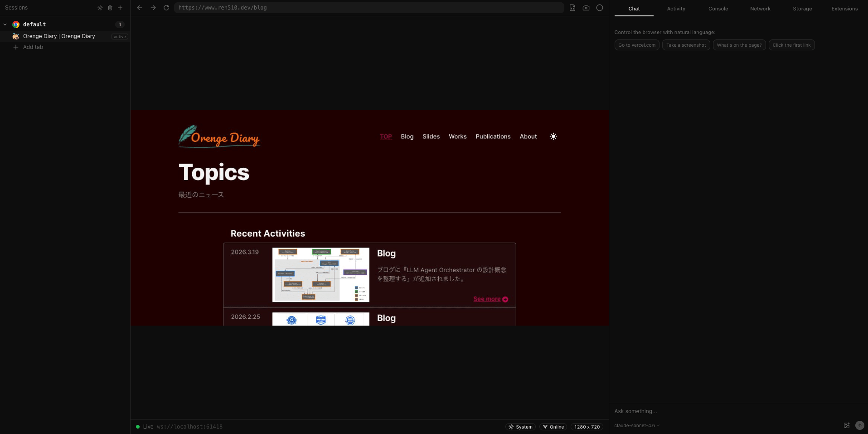Open Slides in the site navigation
Screen dimensions: 868x434
click(431, 137)
